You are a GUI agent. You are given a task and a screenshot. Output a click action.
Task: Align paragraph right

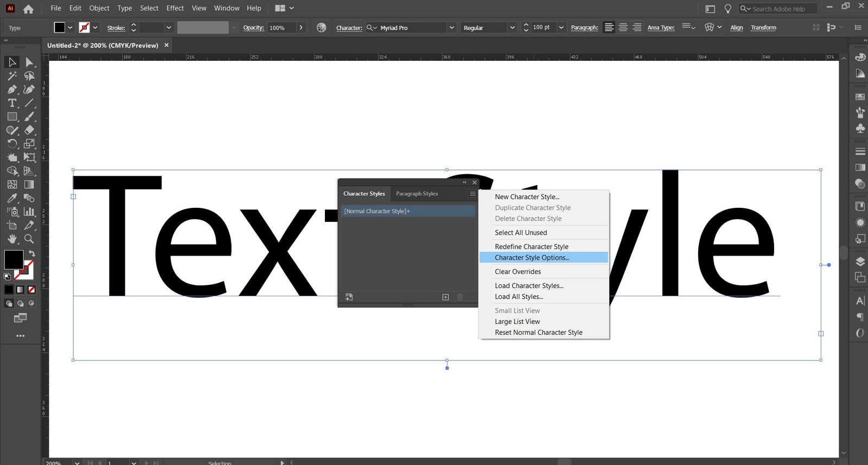tap(637, 28)
